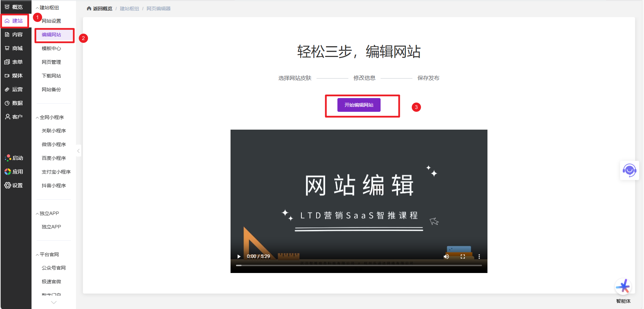Play the 网站编辑 tutorial video
Image resolution: width=644 pixels, height=309 pixels.
point(239,257)
